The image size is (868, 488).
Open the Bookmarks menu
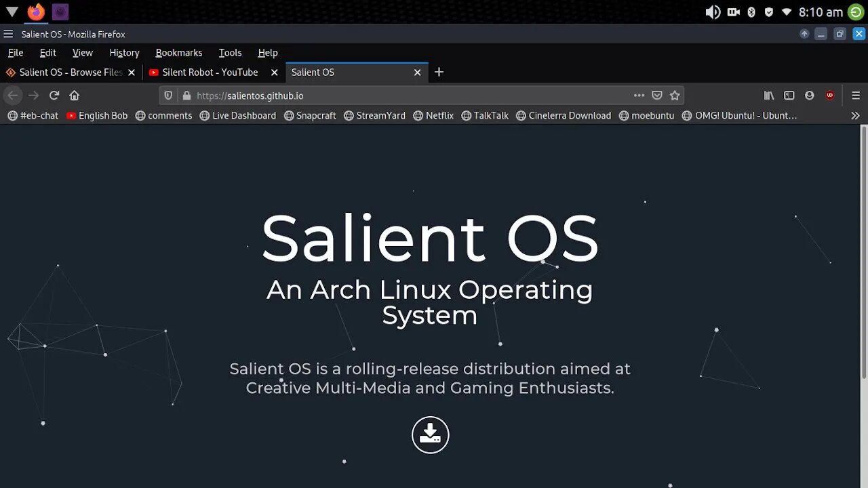pyautogui.click(x=179, y=53)
